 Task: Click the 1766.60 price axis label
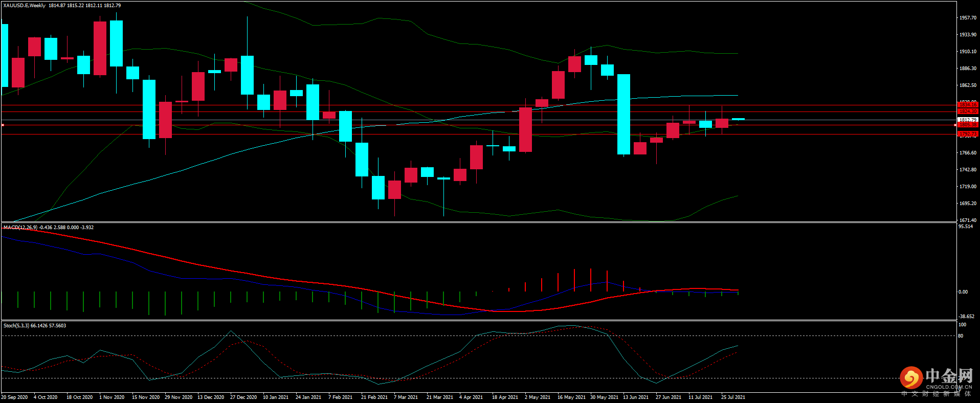968,153
